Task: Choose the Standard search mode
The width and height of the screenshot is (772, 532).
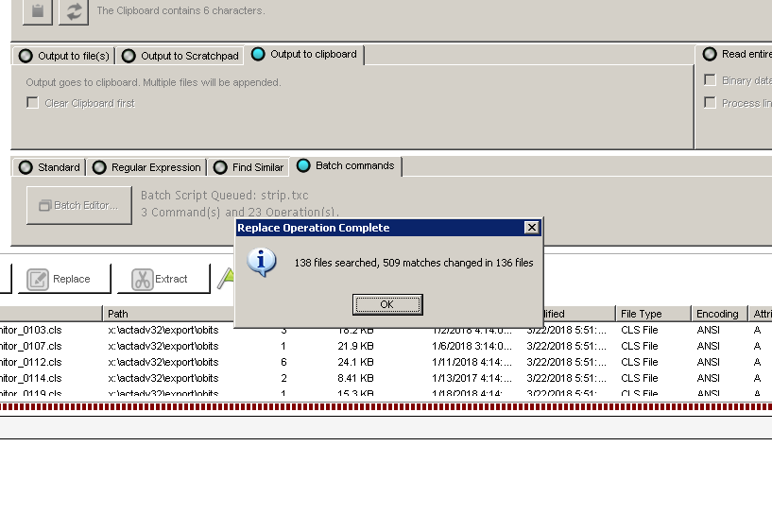Action: click(x=50, y=167)
